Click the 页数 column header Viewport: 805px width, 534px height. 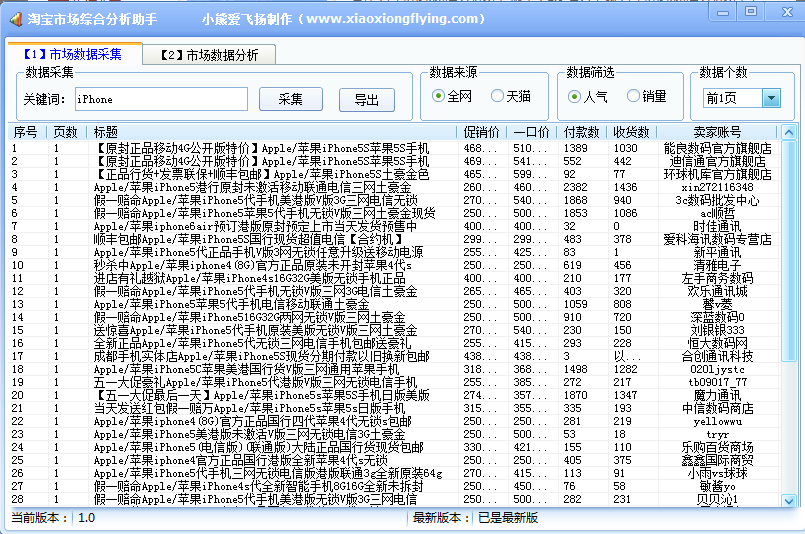66,132
